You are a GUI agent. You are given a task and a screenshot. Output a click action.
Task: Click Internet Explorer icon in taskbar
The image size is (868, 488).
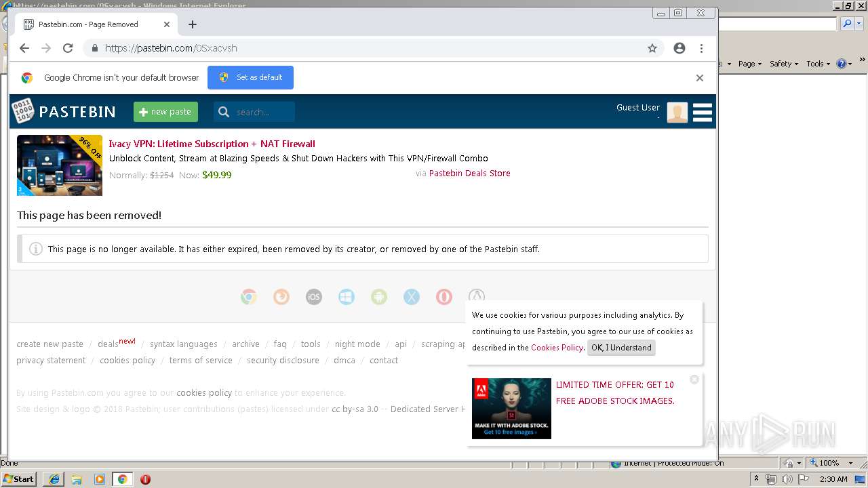(x=54, y=479)
